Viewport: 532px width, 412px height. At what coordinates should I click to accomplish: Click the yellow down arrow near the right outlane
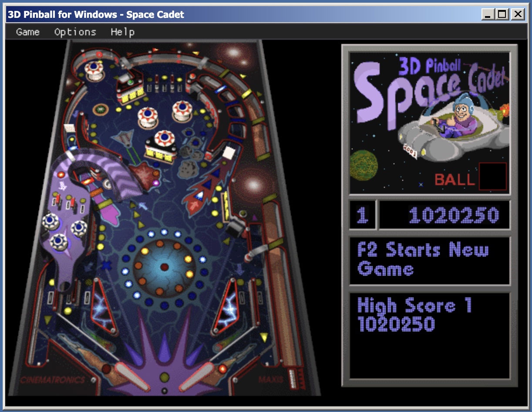coord(264,337)
